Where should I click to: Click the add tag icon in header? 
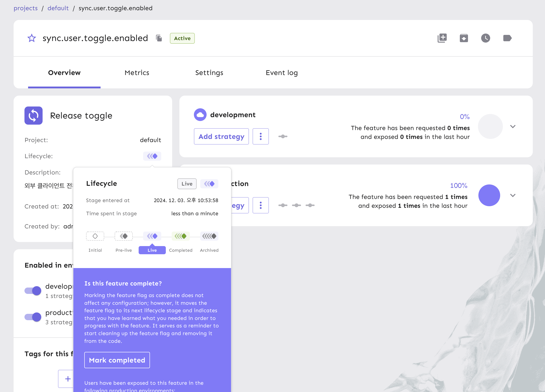pos(507,38)
